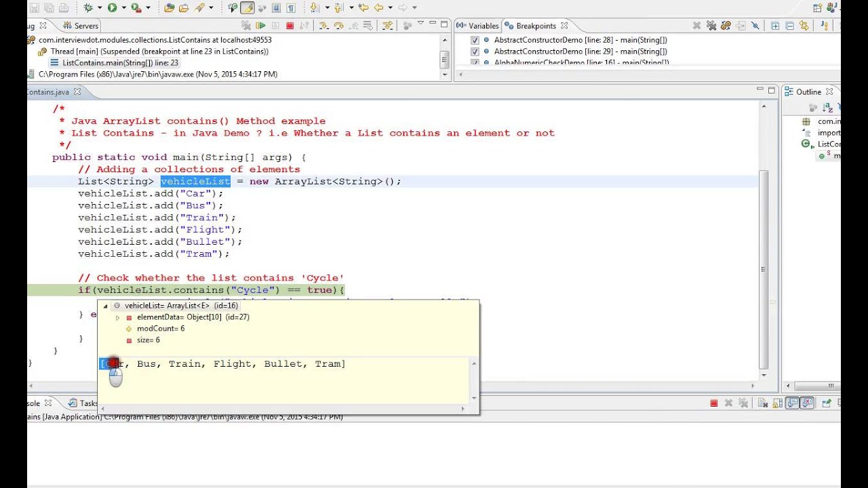The image size is (868, 488).
Task: Terminate the program with red stop button
Action: click(x=290, y=26)
